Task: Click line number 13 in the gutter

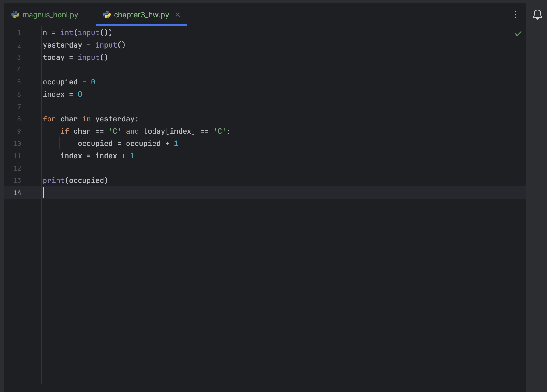Action: click(x=17, y=181)
